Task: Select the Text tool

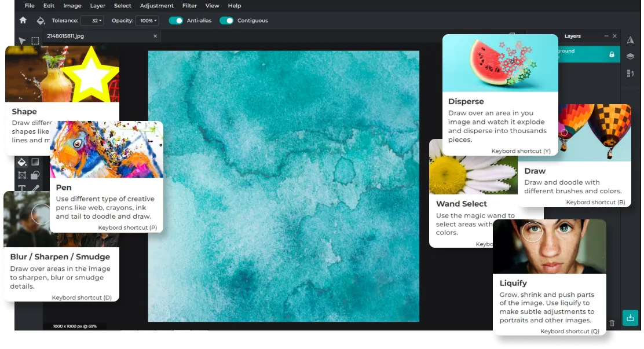Action: click(22, 188)
